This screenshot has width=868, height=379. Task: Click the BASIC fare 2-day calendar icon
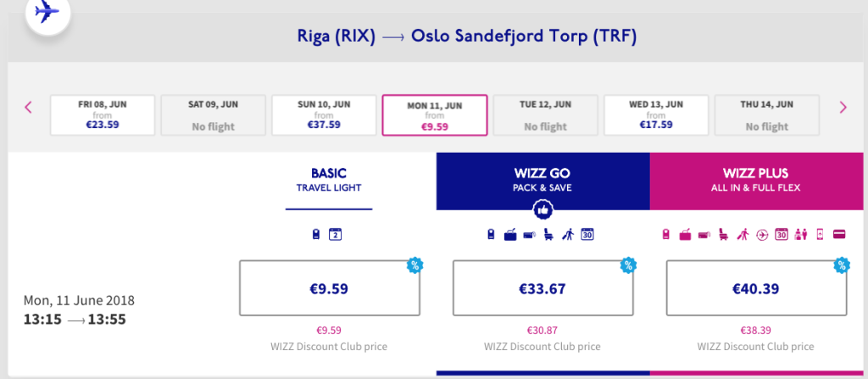[x=334, y=235]
